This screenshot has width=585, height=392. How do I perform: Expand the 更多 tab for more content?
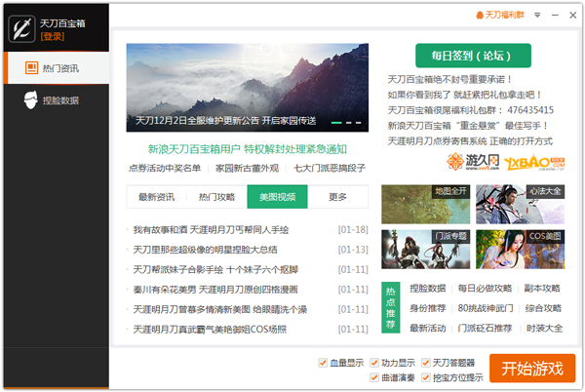[x=337, y=197]
